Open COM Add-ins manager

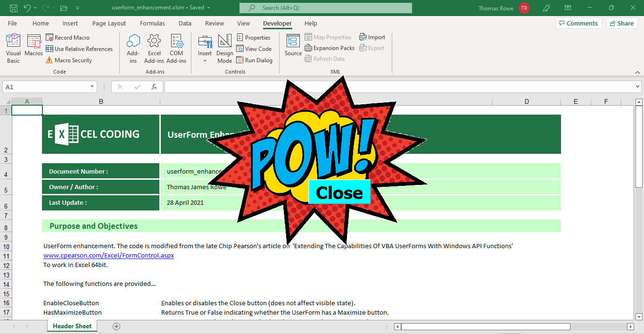[176, 49]
